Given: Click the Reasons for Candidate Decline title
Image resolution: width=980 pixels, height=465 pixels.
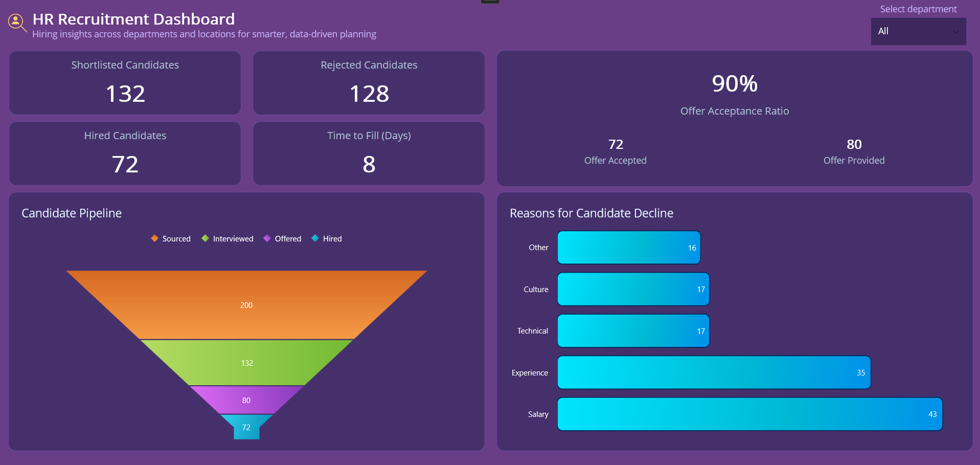Looking at the screenshot, I should coord(591,213).
